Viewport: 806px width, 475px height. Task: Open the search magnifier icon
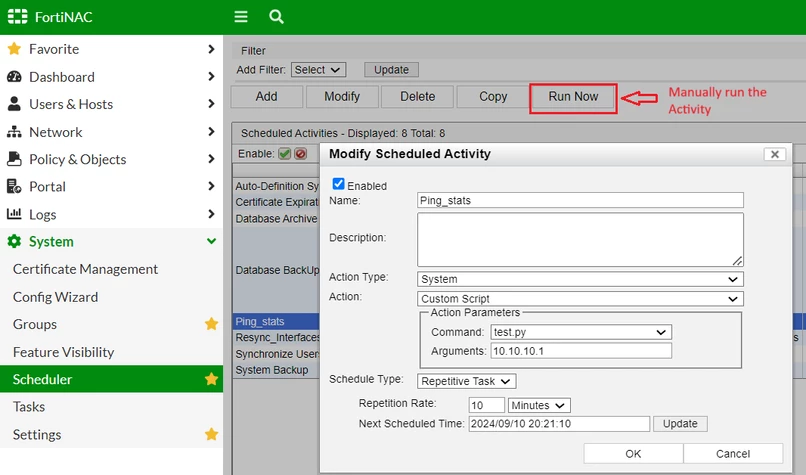click(x=276, y=16)
